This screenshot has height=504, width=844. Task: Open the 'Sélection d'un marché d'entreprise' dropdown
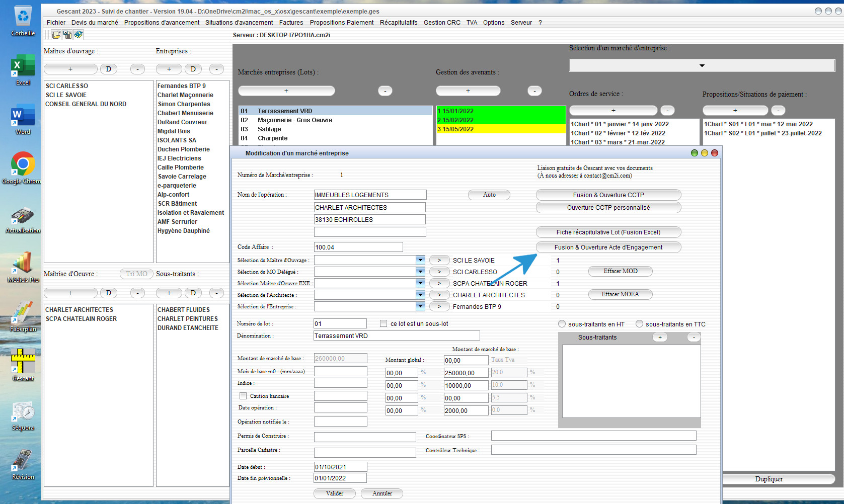[702, 65]
